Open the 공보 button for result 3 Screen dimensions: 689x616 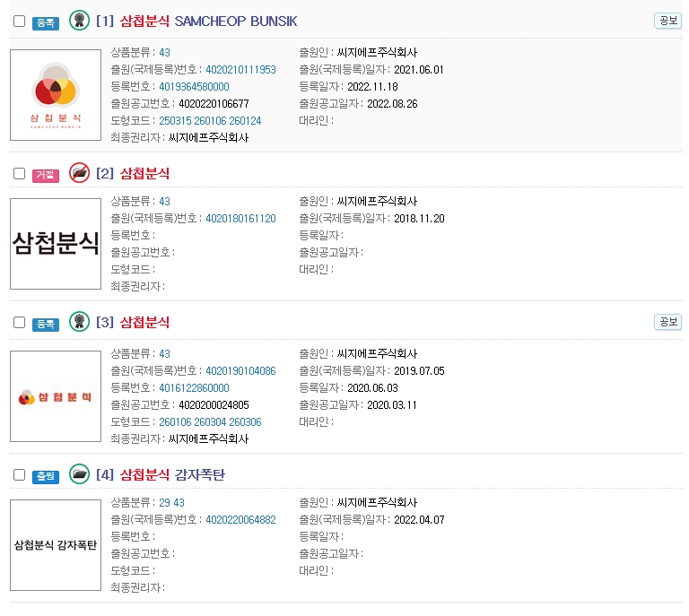click(667, 322)
